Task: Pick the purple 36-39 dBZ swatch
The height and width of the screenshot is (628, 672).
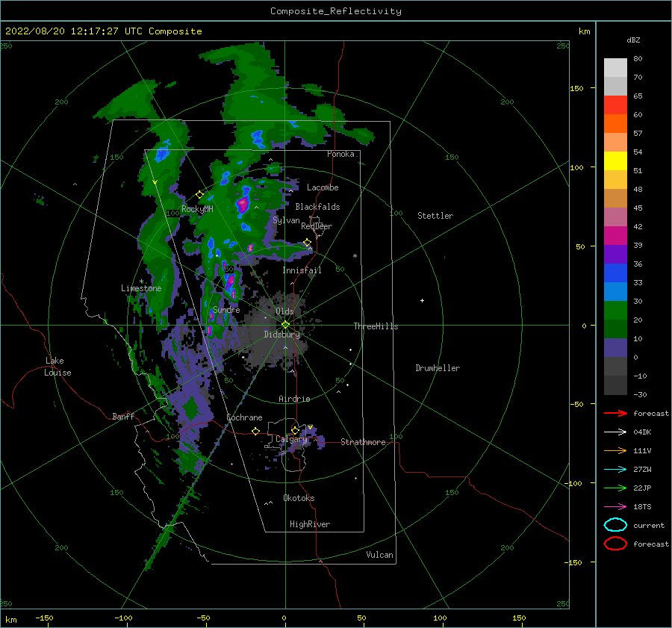Action: click(615, 254)
